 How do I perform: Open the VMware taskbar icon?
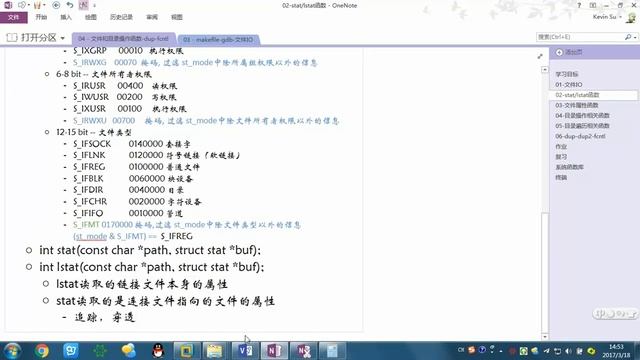pos(186,351)
